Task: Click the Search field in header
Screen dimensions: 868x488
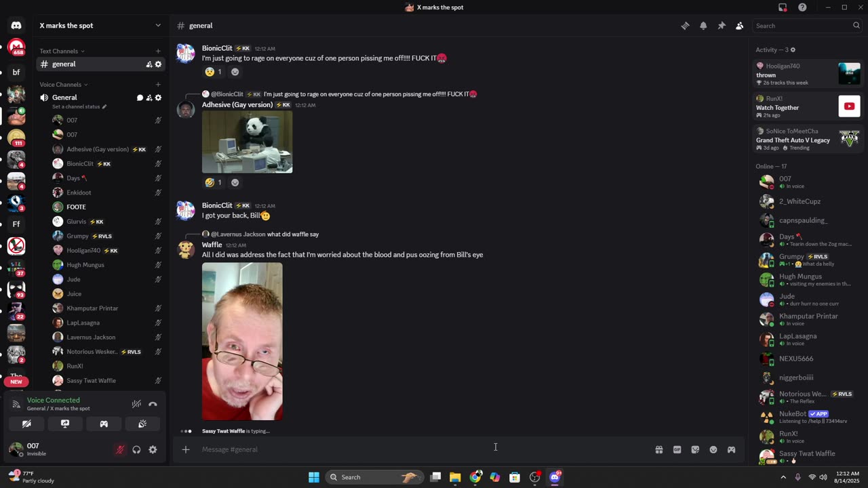Action: (x=807, y=26)
